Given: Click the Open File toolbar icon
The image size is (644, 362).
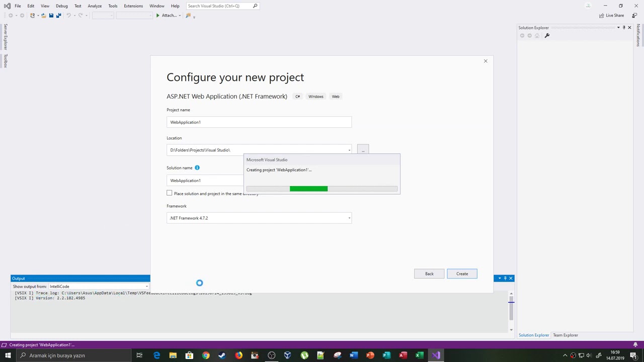Looking at the screenshot, I should click(x=44, y=16).
